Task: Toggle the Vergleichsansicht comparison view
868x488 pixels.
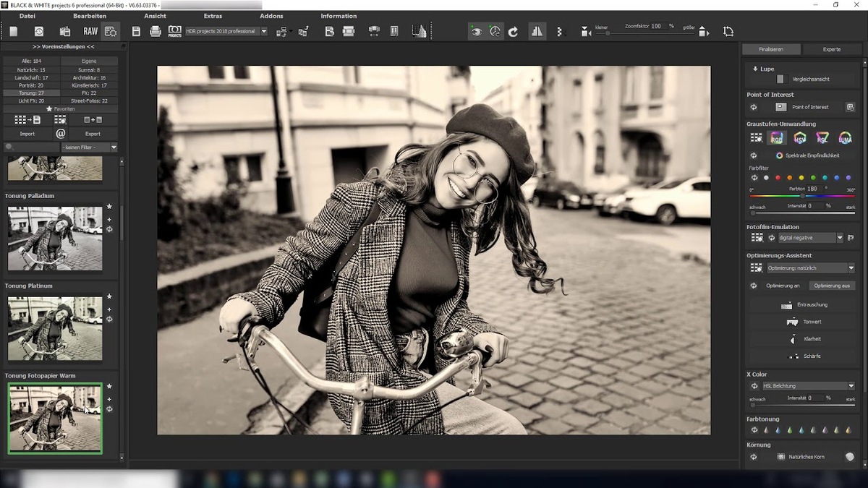Action: click(x=780, y=79)
